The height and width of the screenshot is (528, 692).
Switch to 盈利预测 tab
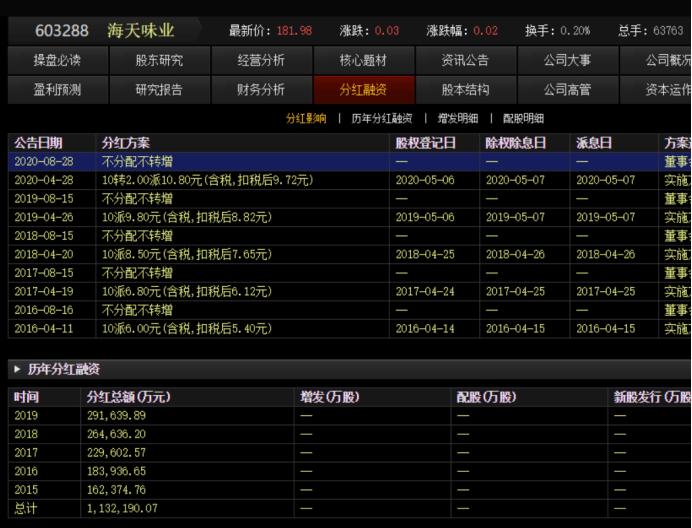click(x=58, y=90)
